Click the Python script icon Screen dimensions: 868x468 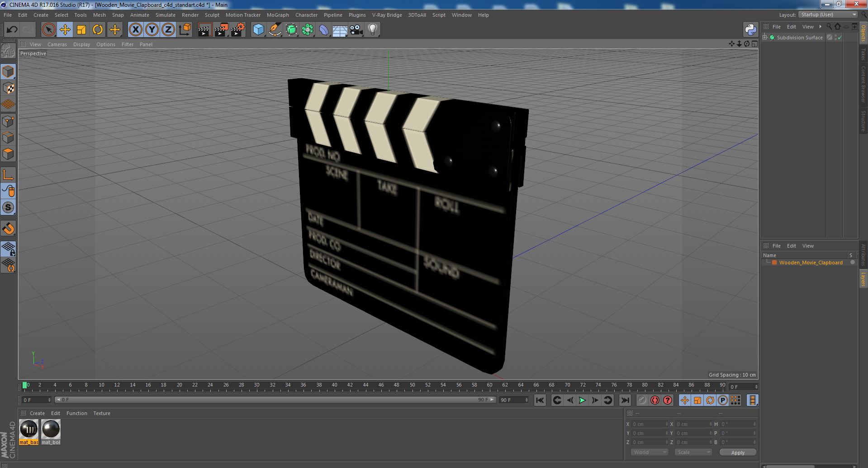pyautogui.click(x=750, y=30)
